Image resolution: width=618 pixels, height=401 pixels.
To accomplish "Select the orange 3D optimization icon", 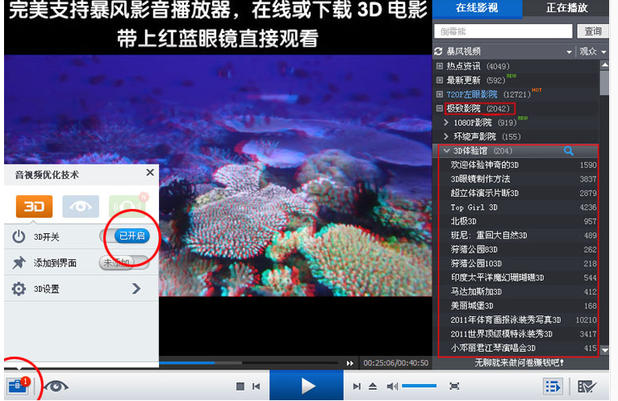I will coord(34,206).
